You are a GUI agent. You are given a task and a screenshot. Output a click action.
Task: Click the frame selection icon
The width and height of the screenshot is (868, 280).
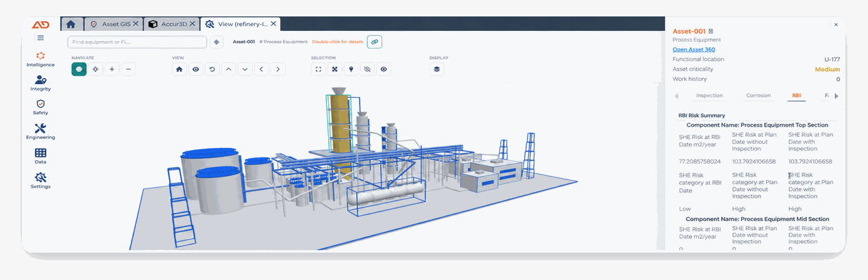(x=318, y=69)
